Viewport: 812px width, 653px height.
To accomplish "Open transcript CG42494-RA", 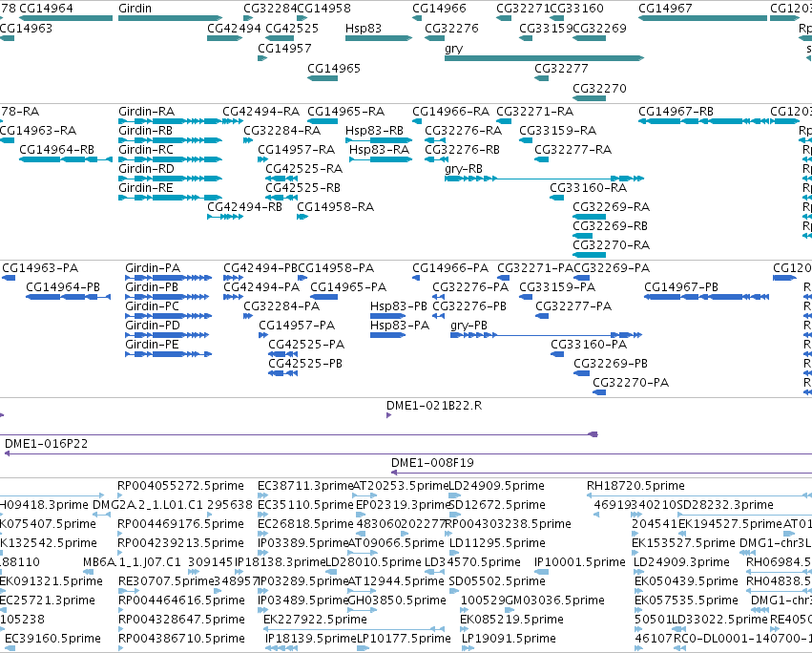I will (x=261, y=112).
